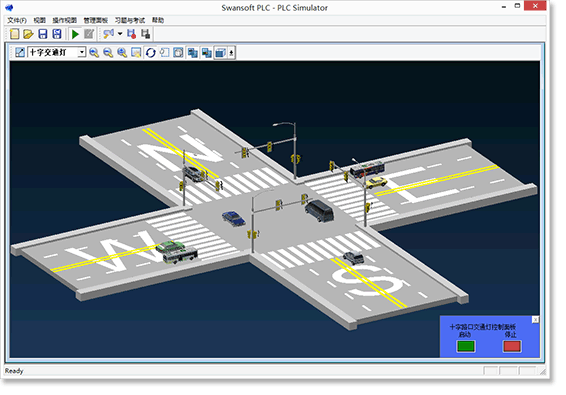The image size is (566, 395).
Task: Save using the blue floppy disk icon
Action: (43, 34)
